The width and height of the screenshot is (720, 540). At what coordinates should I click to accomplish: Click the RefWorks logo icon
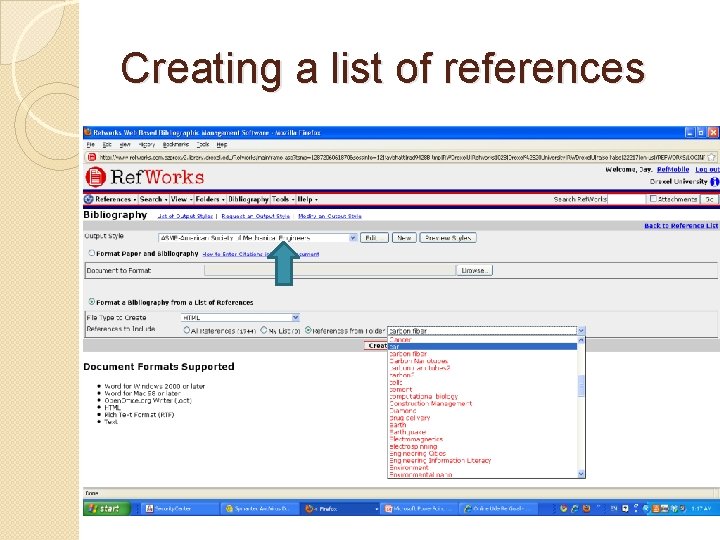(x=96, y=177)
